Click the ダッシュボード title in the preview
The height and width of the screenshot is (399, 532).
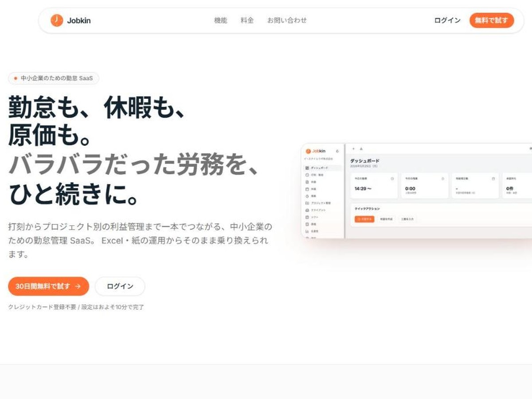(365, 160)
